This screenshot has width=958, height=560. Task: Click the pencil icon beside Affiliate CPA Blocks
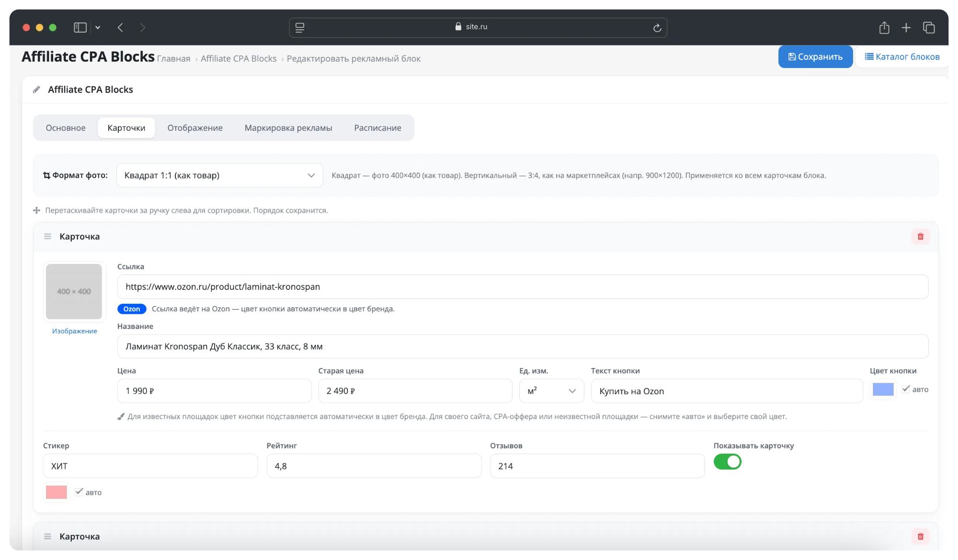pos(36,90)
